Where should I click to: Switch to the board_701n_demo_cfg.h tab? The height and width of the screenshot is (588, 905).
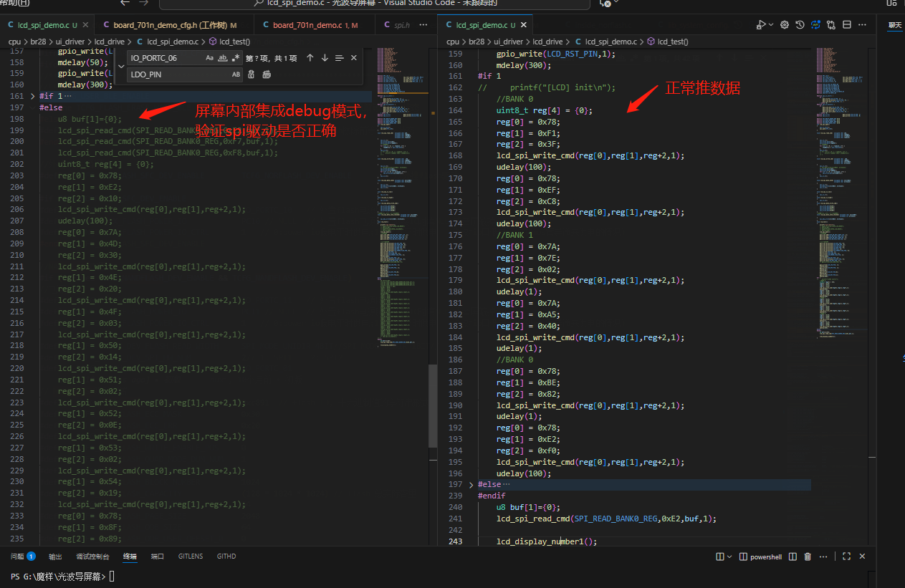click(174, 25)
